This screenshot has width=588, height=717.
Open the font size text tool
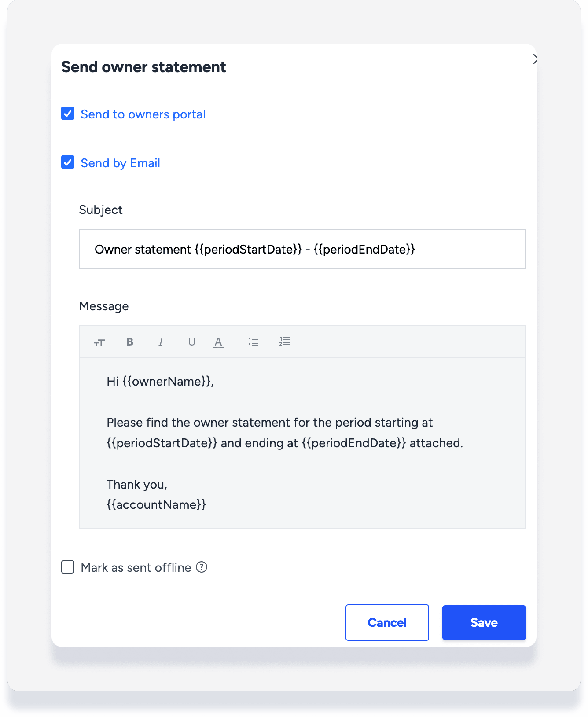pos(99,342)
